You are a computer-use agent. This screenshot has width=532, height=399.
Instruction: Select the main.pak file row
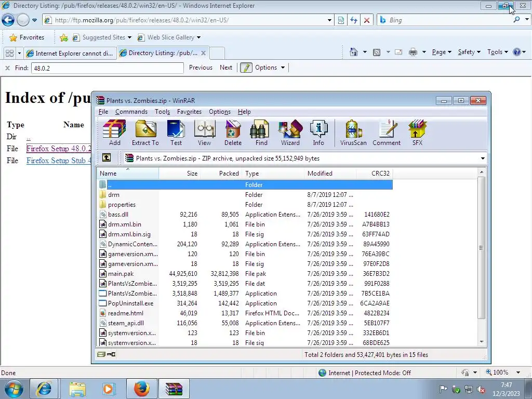245,273
